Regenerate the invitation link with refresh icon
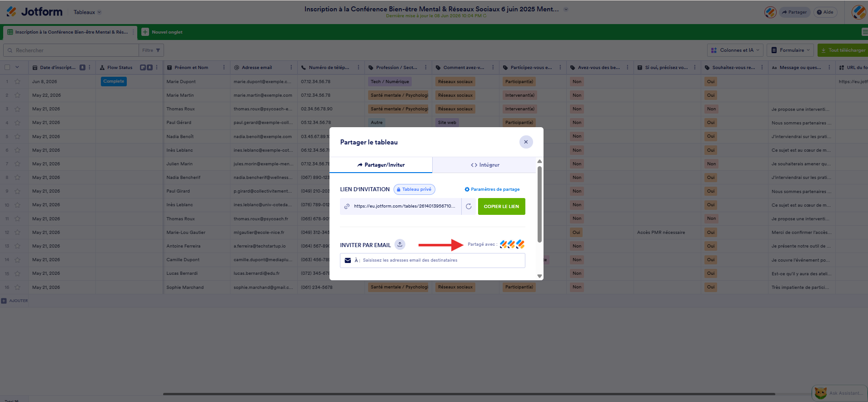This screenshot has width=868, height=402. (469, 206)
